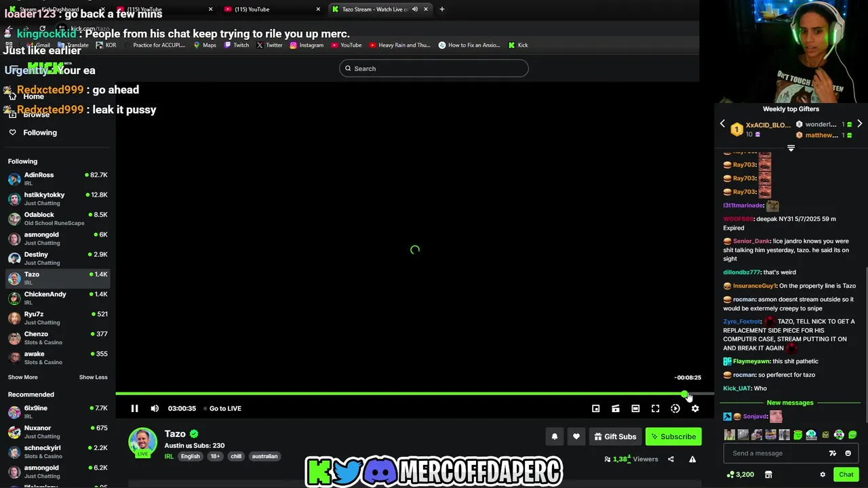The height and width of the screenshot is (488, 868).
Task: Click the Gift Subs button
Action: click(615, 436)
